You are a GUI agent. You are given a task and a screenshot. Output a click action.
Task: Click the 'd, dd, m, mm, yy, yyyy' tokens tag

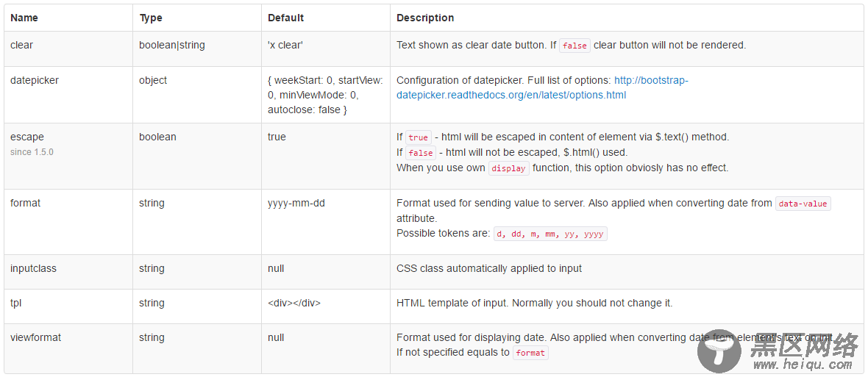pos(550,234)
